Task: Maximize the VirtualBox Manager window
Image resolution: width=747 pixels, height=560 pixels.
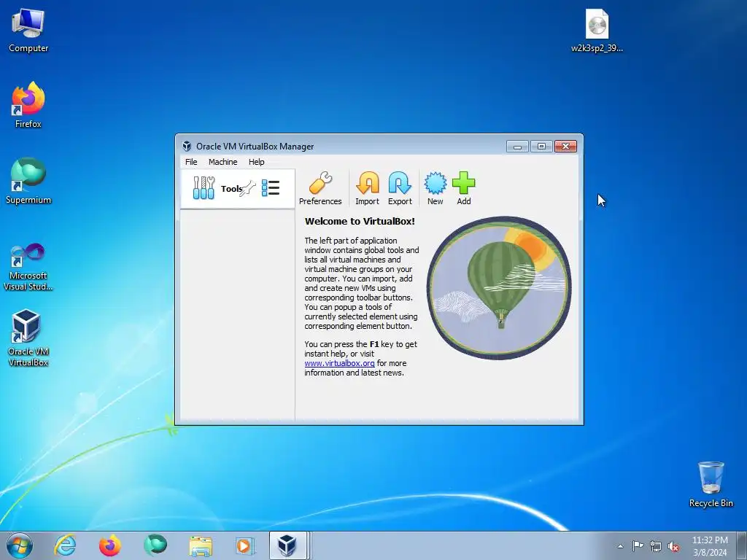Action: [541, 146]
